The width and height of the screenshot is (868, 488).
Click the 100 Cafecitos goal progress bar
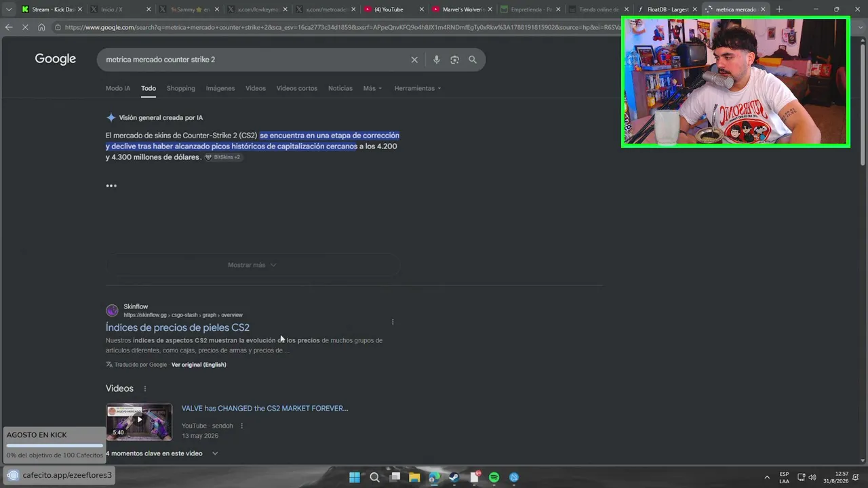tap(55, 446)
